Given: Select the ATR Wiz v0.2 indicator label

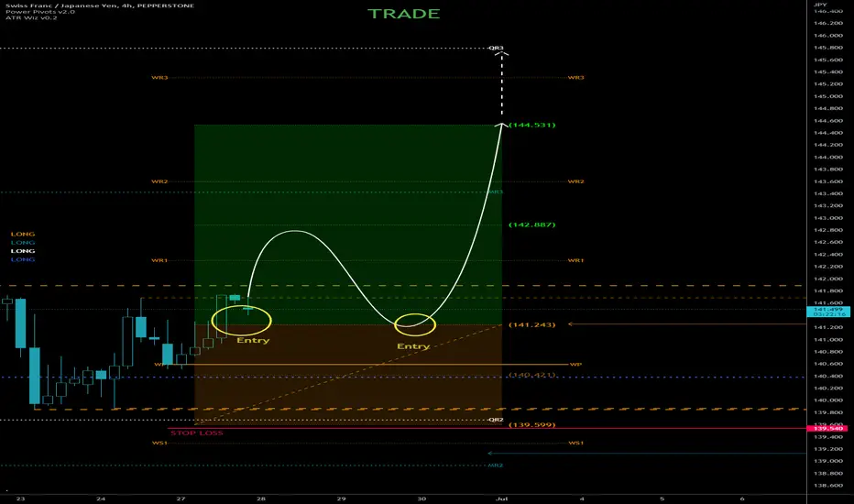Looking at the screenshot, I should click(x=31, y=17).
